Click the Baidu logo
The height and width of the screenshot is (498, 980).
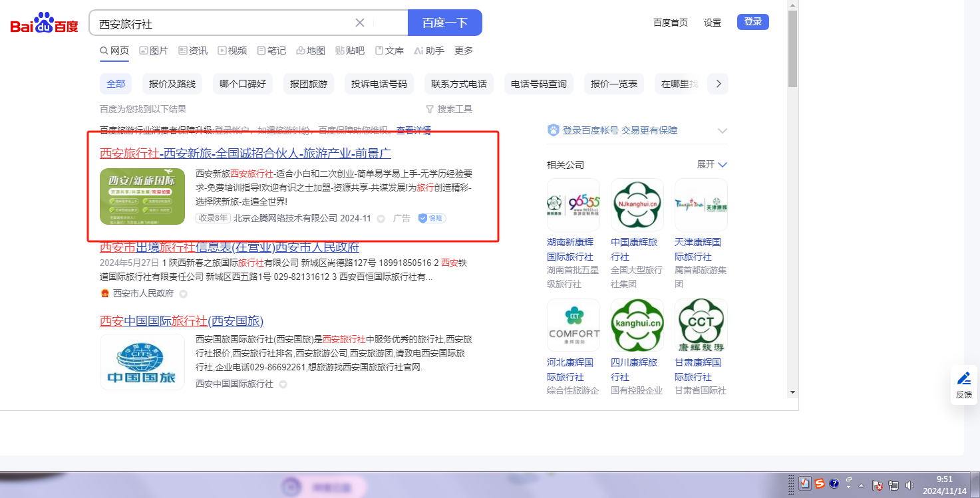[x=44, y=23]
